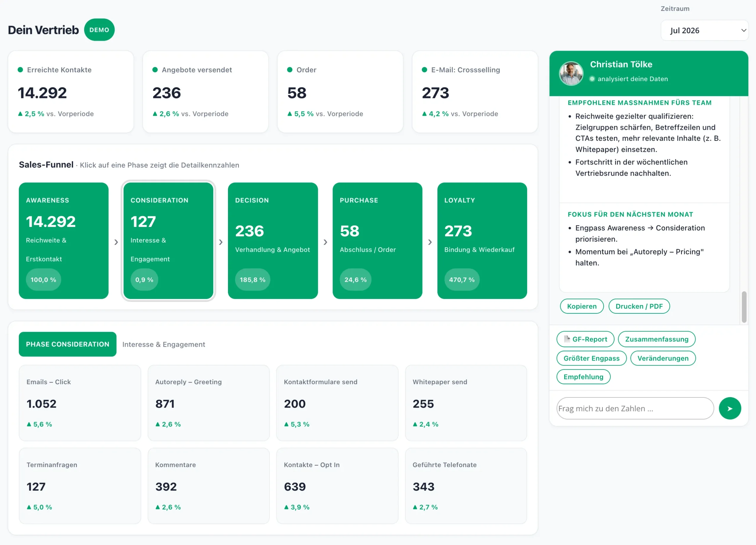Click the 24,6 % pill on Purchase
756x545 pixels.
click(355, 279)
